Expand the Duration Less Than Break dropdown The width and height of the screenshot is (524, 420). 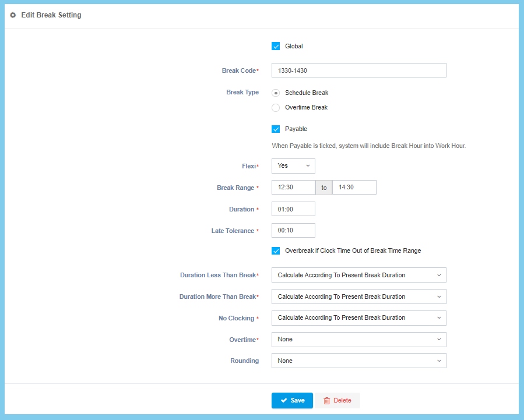coord(358,275)
